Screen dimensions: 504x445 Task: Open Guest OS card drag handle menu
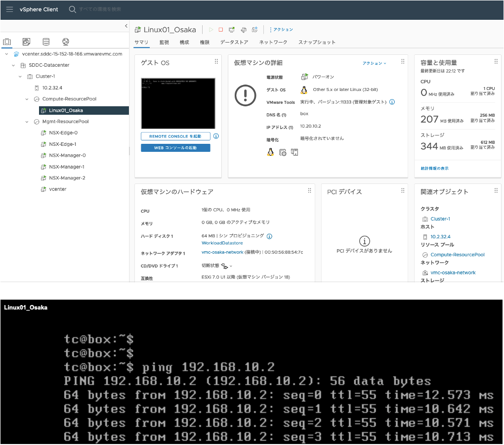216,61
